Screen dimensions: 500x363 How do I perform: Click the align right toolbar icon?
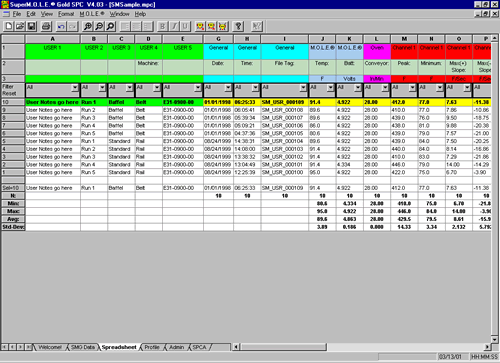[148, 26]
